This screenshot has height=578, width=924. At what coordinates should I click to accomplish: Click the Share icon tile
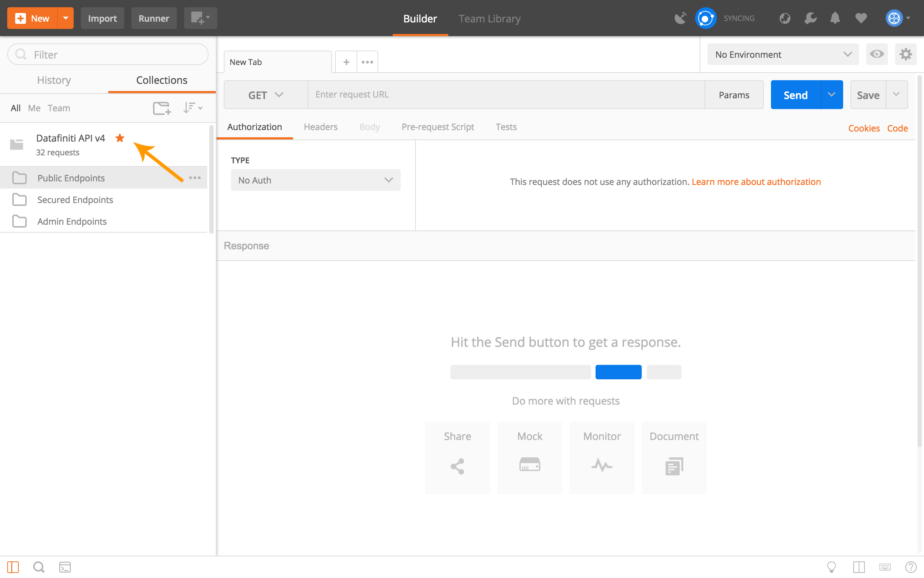click(457, 458)
